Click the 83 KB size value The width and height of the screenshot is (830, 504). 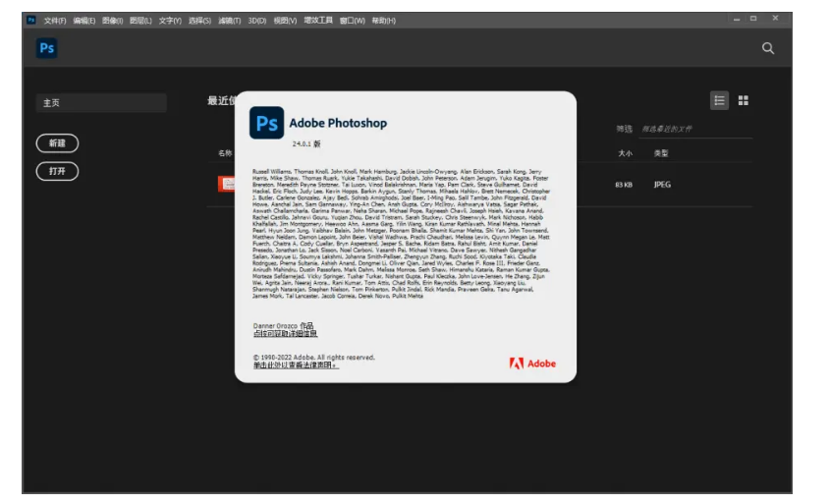(624, 185)
